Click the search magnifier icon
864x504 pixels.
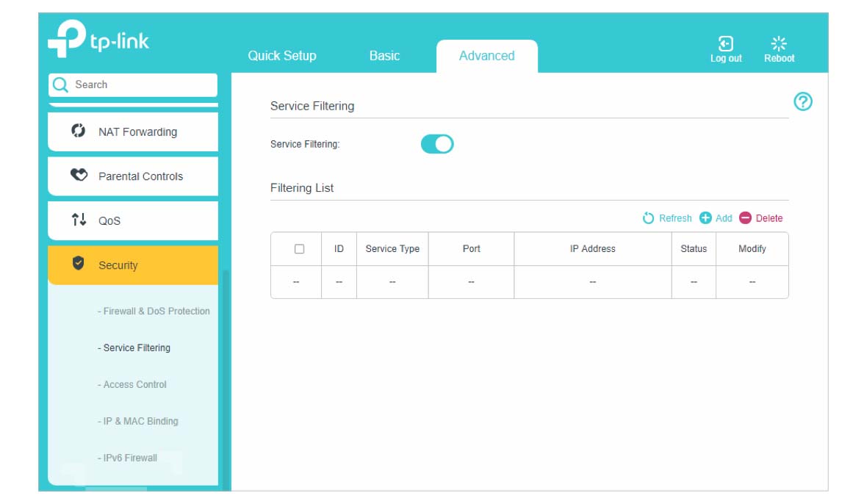click(x=60, y=84)
